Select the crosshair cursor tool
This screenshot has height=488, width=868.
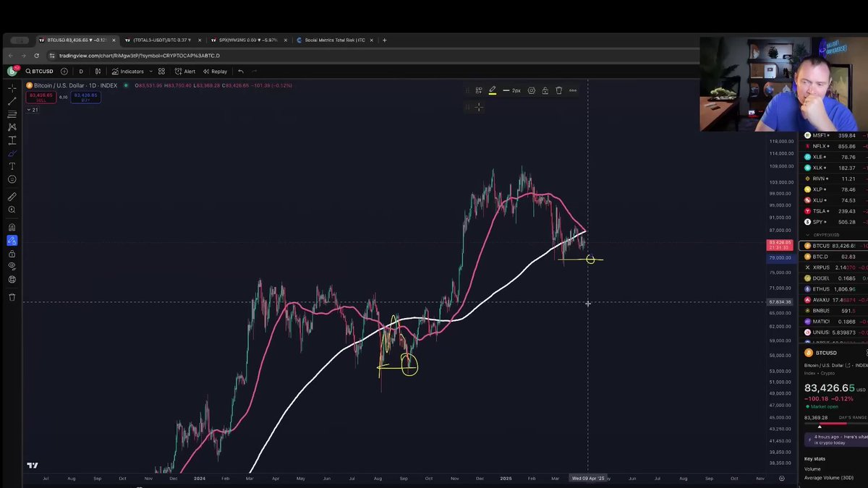(x=12, y=88)
